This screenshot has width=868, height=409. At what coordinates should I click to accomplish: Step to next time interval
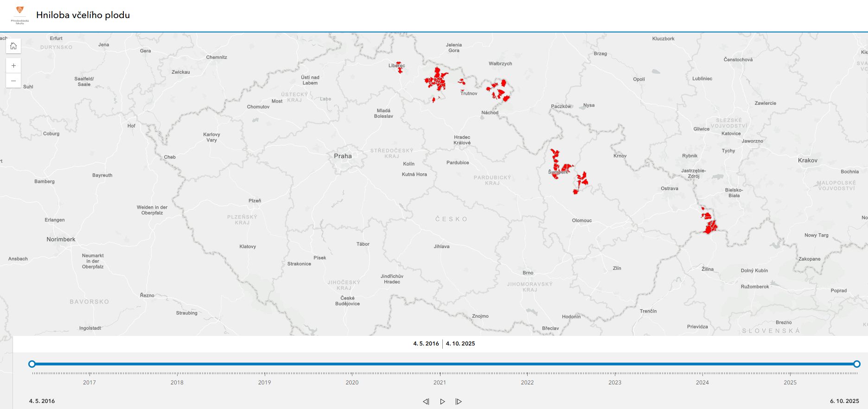(459, 402)
